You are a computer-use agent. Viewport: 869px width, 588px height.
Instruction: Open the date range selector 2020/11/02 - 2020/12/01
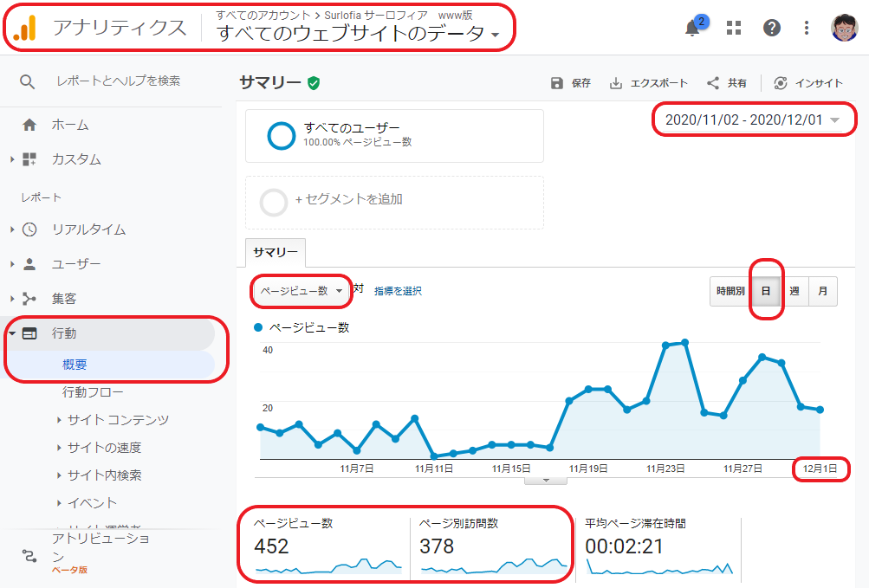pyautogui.click(x=752, y=120)
